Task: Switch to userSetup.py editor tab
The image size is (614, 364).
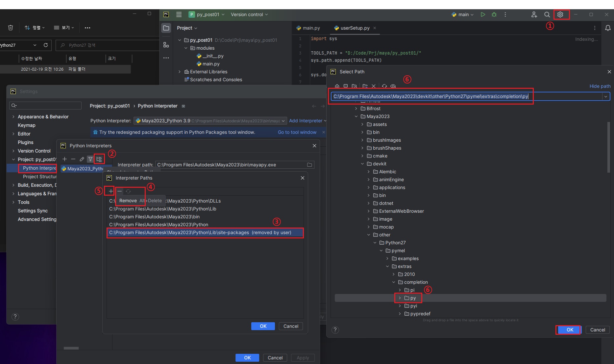Action: [355, 28]
